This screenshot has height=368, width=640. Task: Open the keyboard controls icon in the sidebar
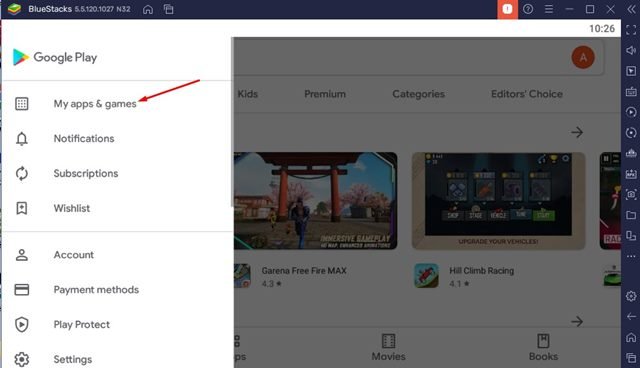(631, 91)
